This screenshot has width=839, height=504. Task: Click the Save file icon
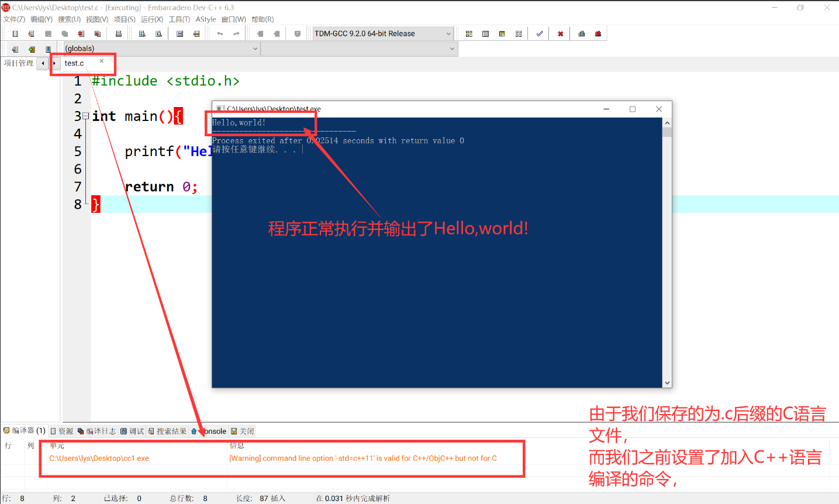[47, 33]
